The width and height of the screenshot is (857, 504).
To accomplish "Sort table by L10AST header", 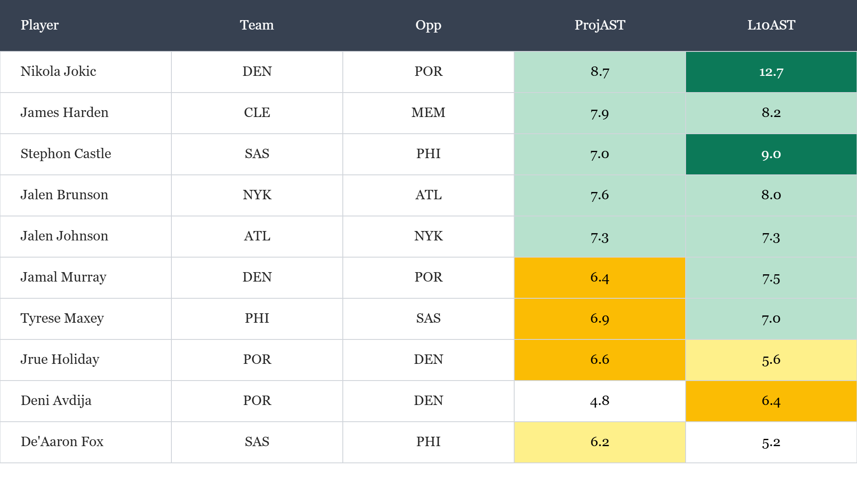I will click(x=771, y=25).
